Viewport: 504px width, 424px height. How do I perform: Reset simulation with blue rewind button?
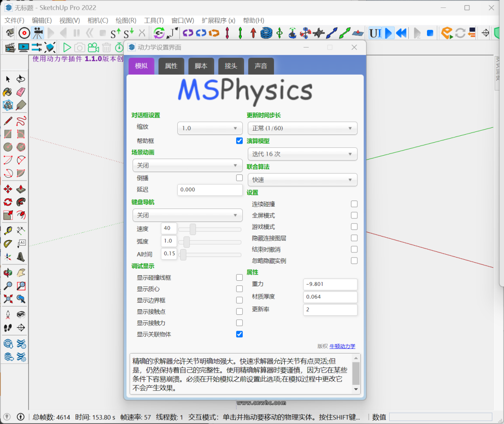401,33
